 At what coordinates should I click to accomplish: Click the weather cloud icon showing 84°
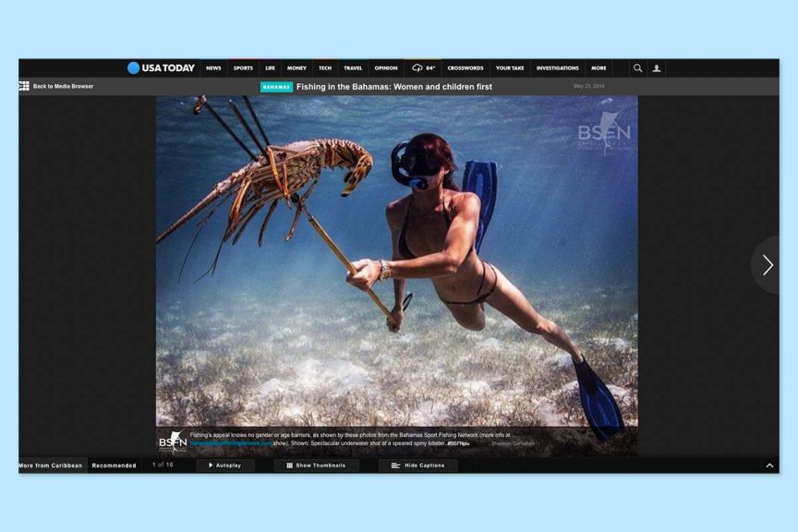click(x=417, y=67)
